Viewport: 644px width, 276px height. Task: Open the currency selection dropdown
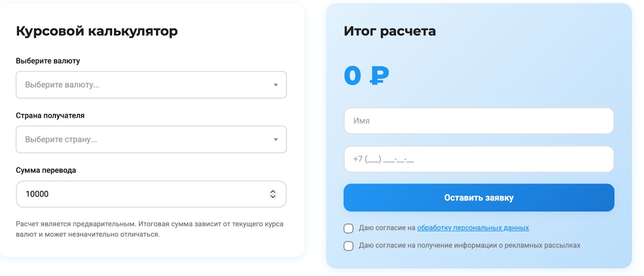point(151,85)
